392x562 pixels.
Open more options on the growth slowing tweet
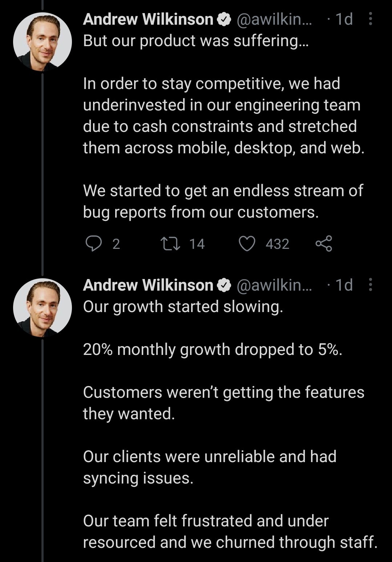(370, 285)
